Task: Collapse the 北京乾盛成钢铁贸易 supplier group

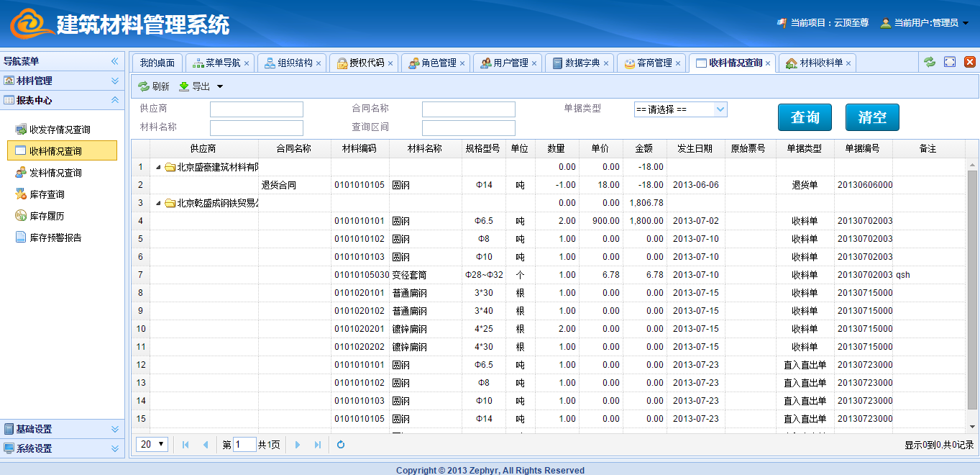Action: [x=159, y=203]
